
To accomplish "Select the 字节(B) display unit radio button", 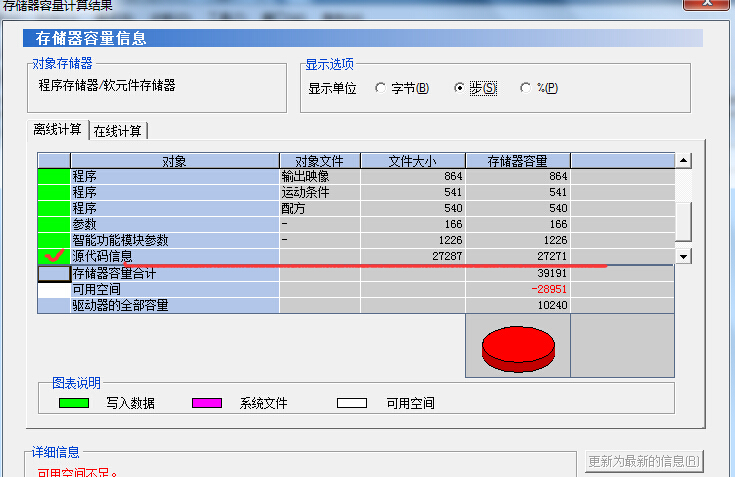I will click(381, 88).
